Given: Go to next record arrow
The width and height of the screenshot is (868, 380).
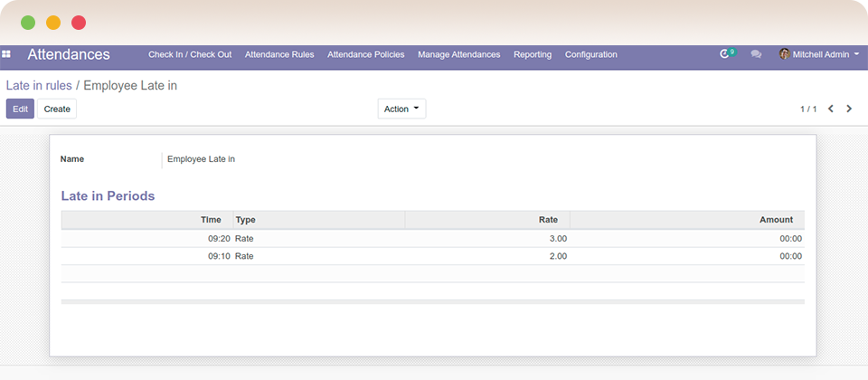Looking at the screenshot, I should point(849,109).
